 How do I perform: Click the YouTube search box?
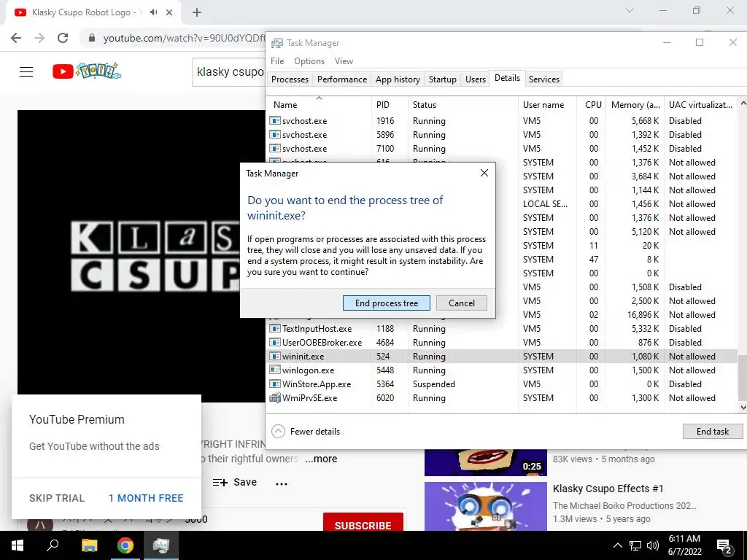(230, 72)
